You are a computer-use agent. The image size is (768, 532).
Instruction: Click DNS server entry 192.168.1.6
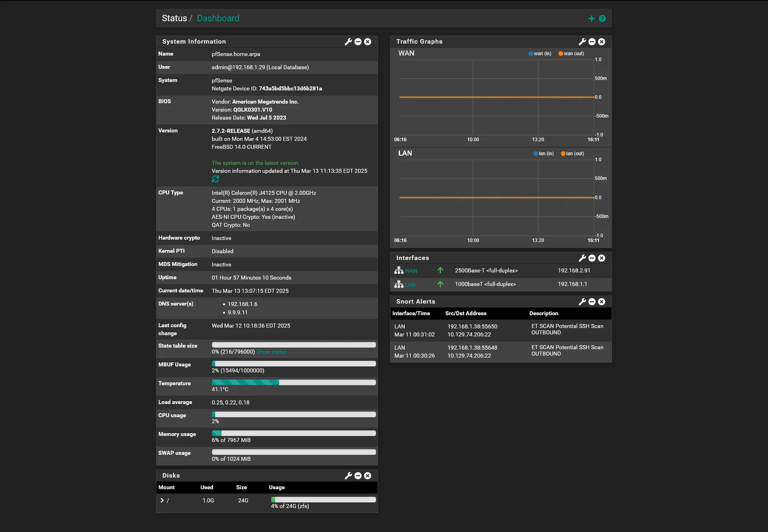tap(242, 304)
